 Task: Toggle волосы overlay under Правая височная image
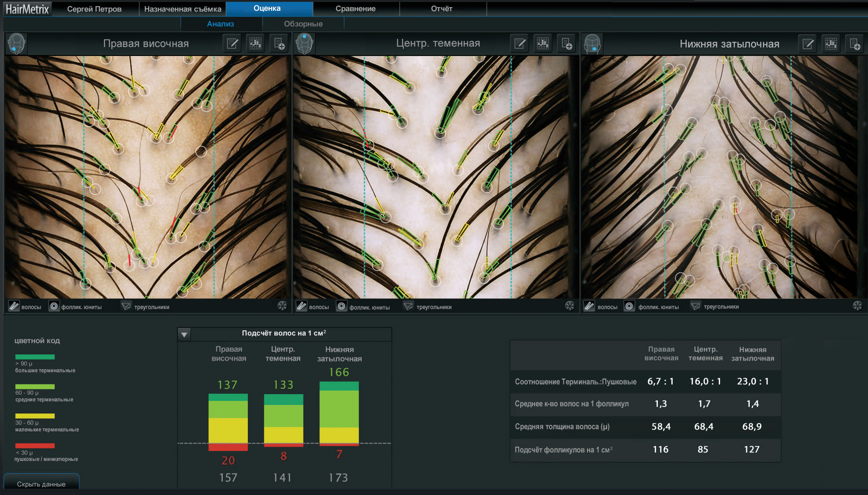(14, 306)
